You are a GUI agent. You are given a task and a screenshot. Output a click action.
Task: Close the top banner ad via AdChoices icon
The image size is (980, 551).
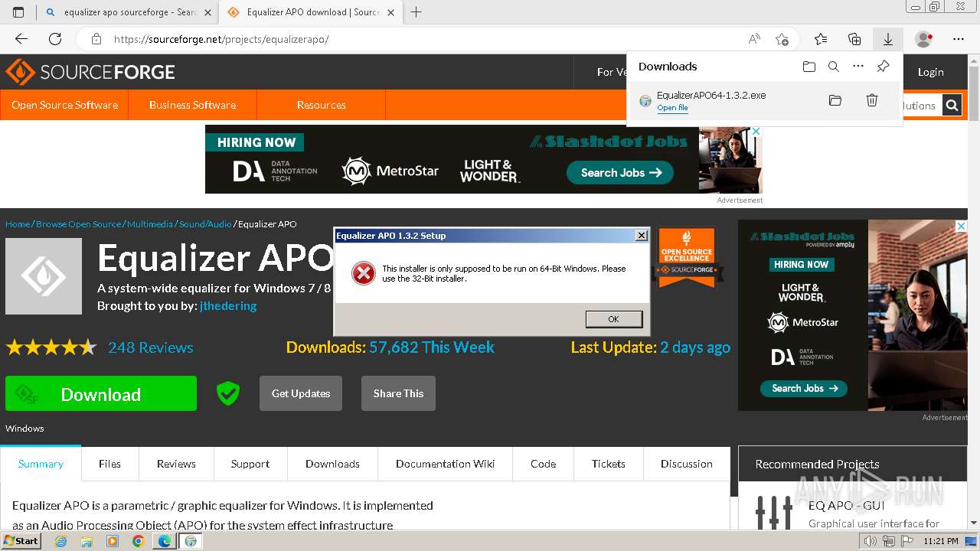[756, 132]
